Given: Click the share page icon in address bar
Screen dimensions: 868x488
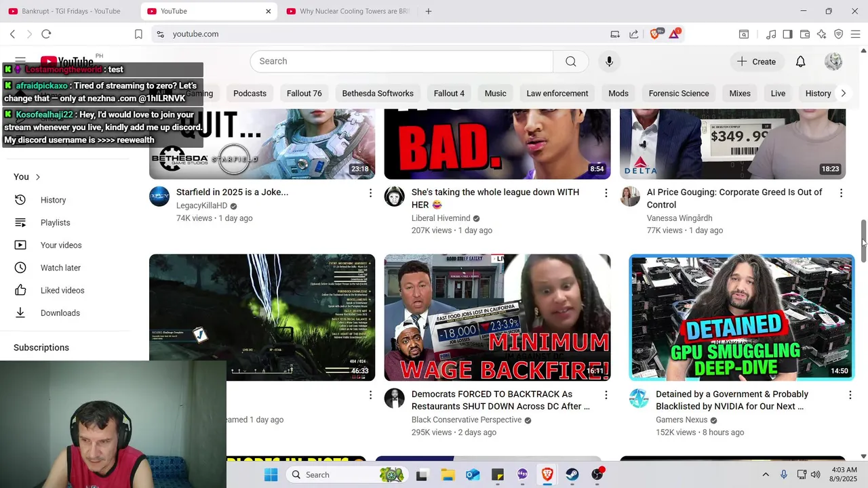Looking at the screenshot, I should point(633,34).
